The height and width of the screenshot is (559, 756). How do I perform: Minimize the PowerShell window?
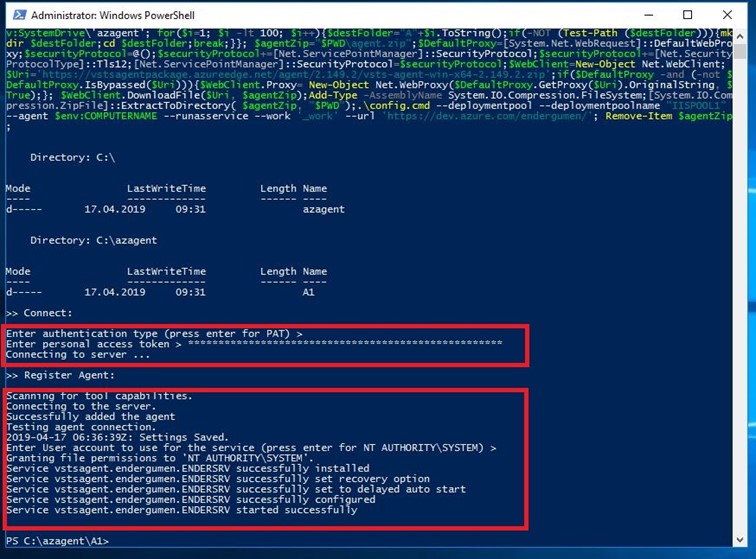649,15
